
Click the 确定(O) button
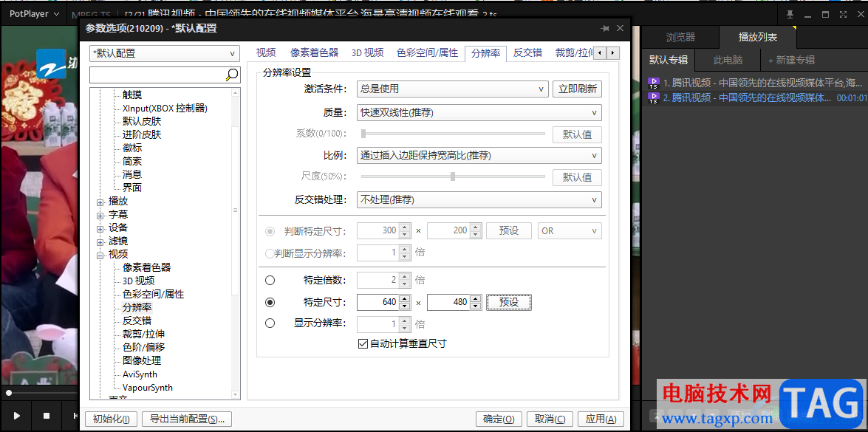click(499, 419)
